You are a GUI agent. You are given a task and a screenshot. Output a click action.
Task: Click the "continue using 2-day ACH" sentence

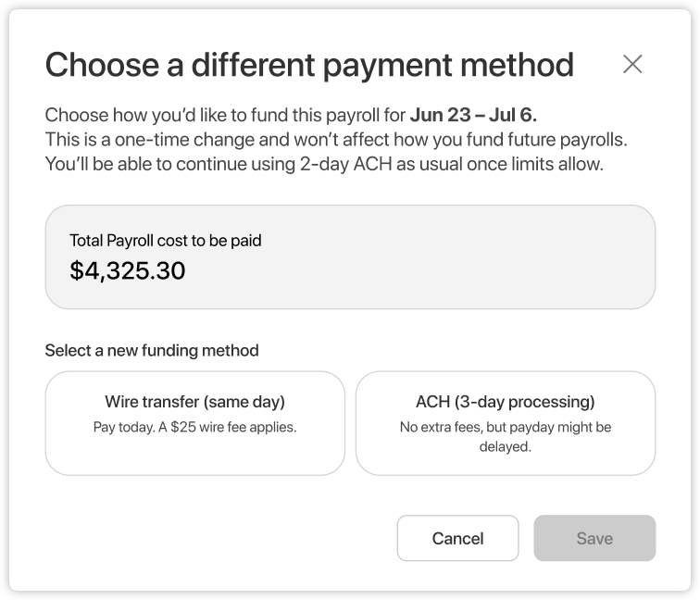(324, 164)
